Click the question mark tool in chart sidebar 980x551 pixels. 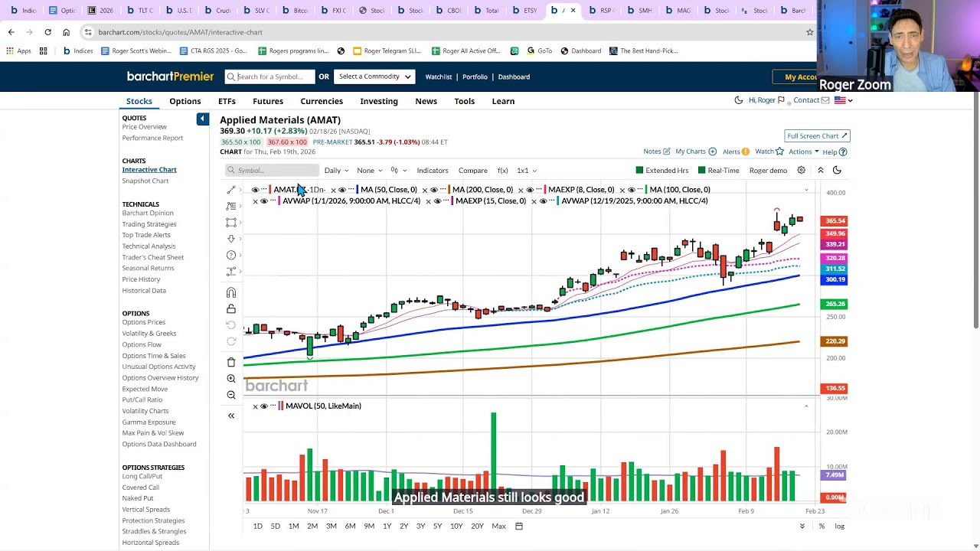[231, 255]
